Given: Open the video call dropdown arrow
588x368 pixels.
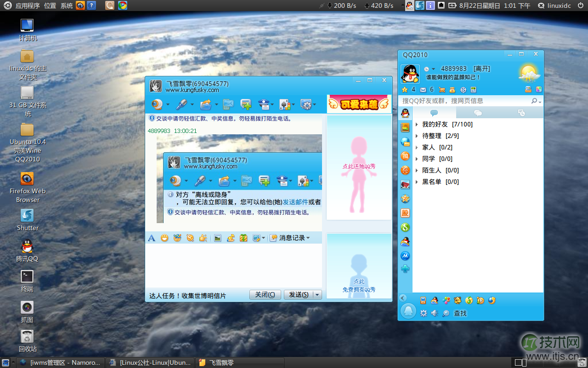Looking at the screenshot, I should coord(168,105).
